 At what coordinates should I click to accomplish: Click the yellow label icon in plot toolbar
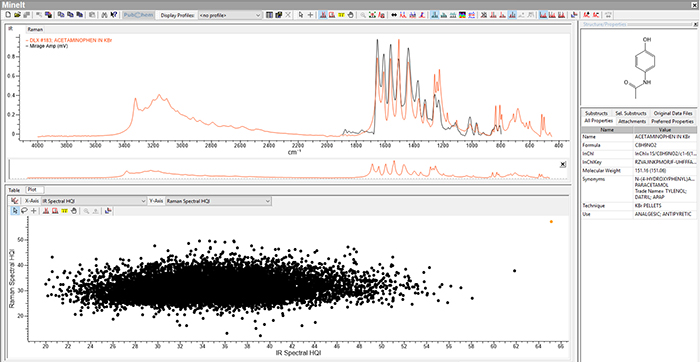point(65,211)
